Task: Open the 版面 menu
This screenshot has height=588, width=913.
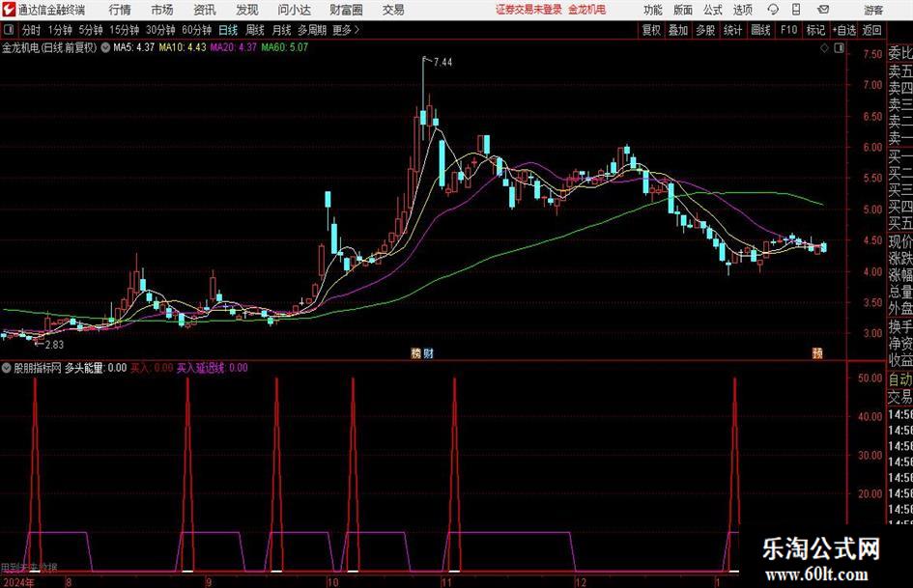Action: click(682, 10)
